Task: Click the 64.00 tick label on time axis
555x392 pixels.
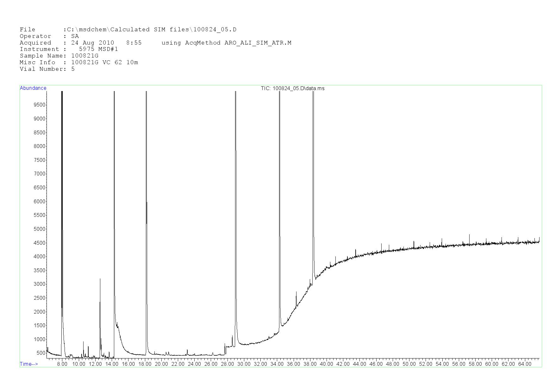Action: 525,364
